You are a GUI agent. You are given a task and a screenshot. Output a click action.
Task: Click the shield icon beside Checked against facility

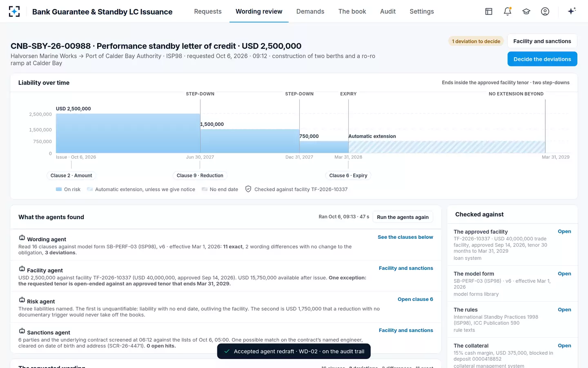pyautogui.click(x=248, y=189)
